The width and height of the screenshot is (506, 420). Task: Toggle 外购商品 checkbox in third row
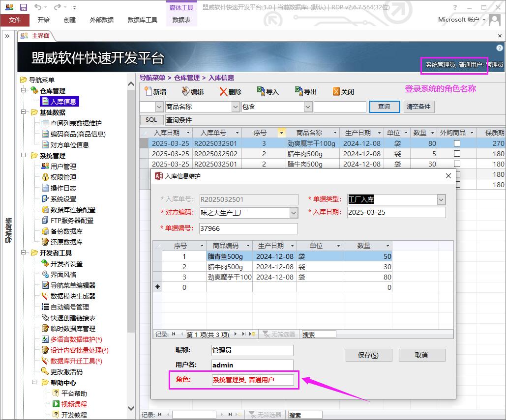coord(457,164)
